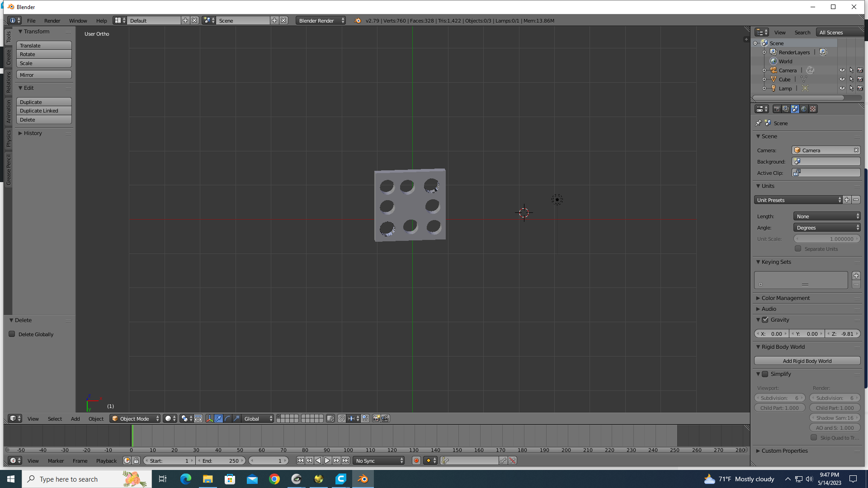Click the Blender icon in the Windows taskbar
This screenshot has width=868, height=488.
click(363, 479)
